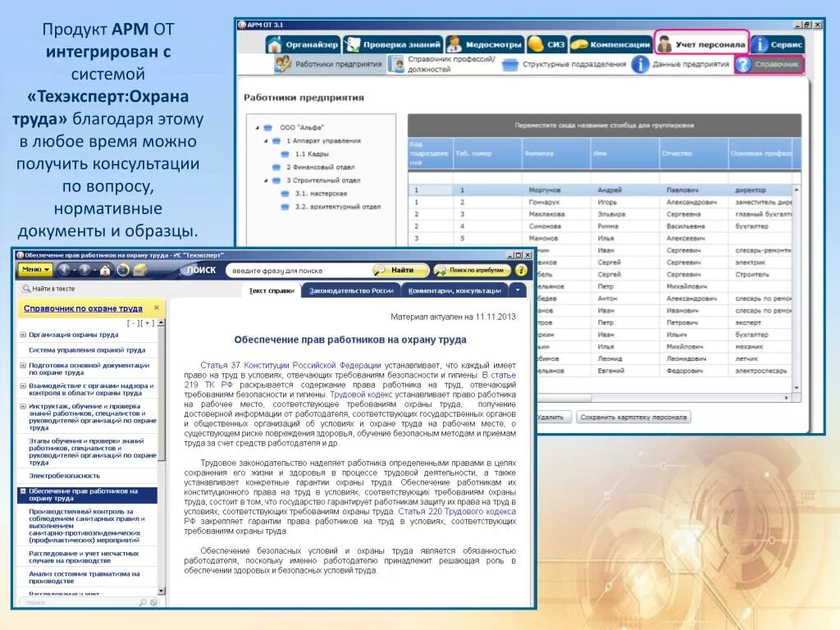Click the employee table vertical scrollbar
Viewport: 840px width, 630px height.
pyautogui.click(x=797, y=289)
